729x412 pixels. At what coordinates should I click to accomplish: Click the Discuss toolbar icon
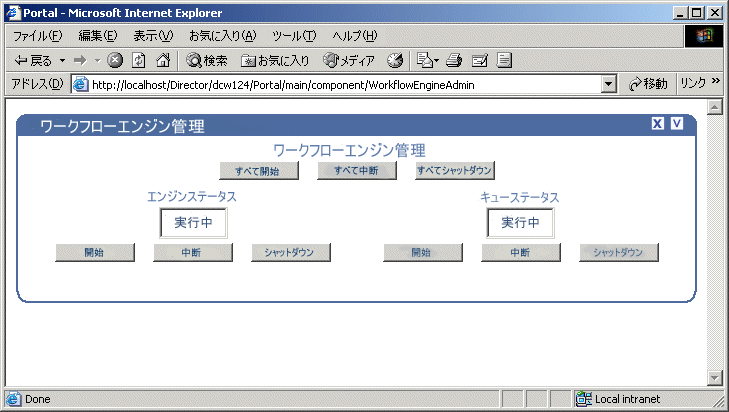504,60
